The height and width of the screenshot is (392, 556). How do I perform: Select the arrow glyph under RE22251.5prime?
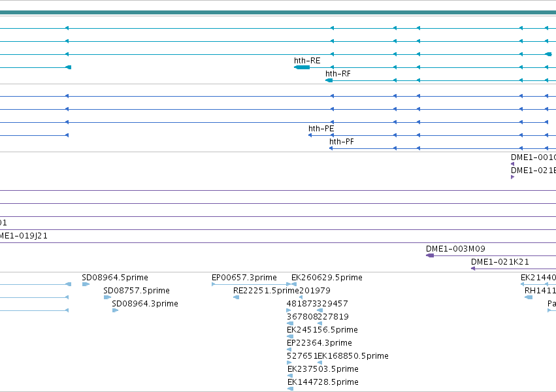[x=236, y=297]
